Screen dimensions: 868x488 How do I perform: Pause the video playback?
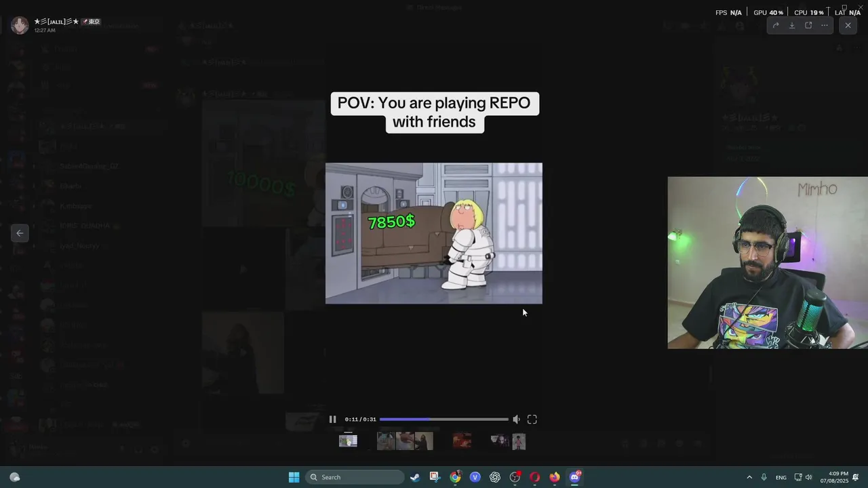click(332, 420)
